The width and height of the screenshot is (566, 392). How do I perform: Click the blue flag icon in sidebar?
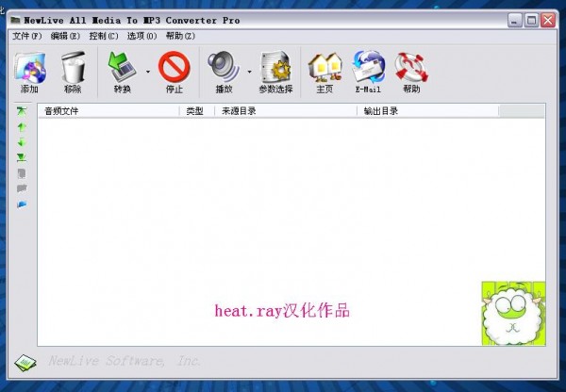(22, 204)
